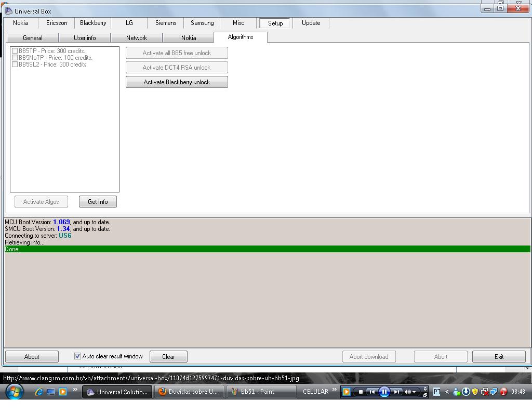Open the Network sub-tab
The image size is (532, 413).
click(137, 37)
